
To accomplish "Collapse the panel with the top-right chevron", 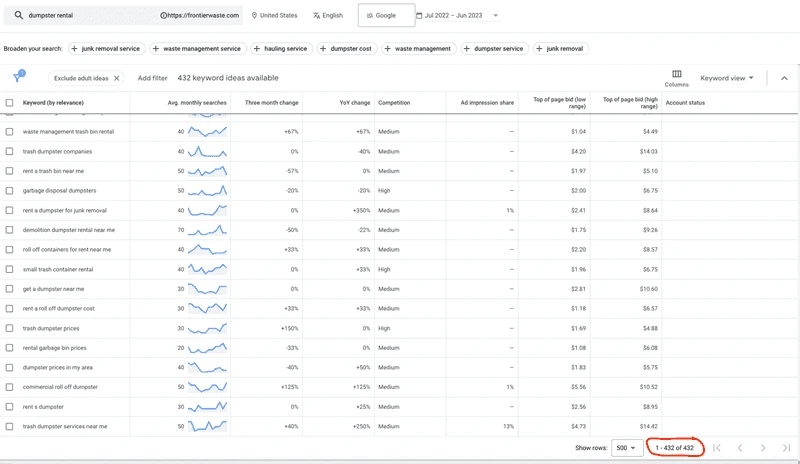I will coord(783,78).
